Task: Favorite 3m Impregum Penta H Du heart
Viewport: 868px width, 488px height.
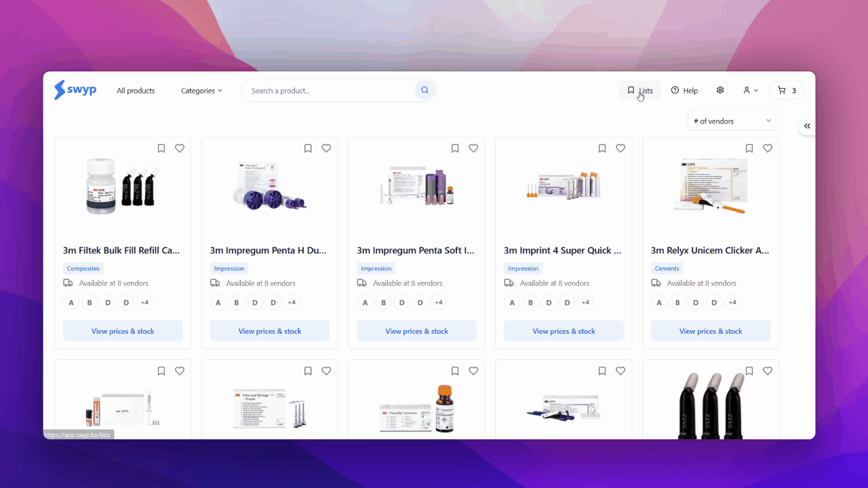Action: [326, 148]
